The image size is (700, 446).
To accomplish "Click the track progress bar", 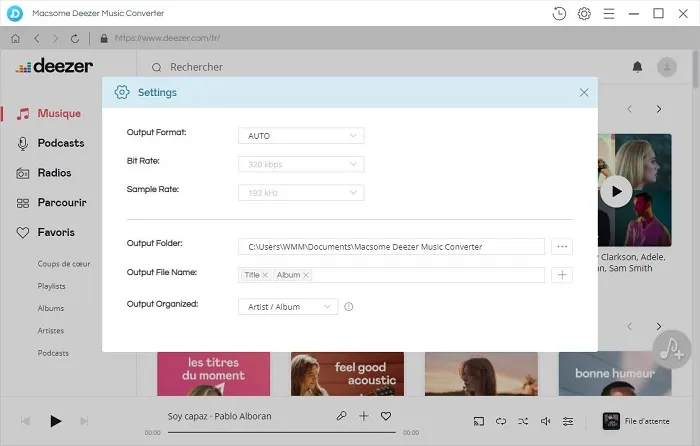I will (282, 432).
